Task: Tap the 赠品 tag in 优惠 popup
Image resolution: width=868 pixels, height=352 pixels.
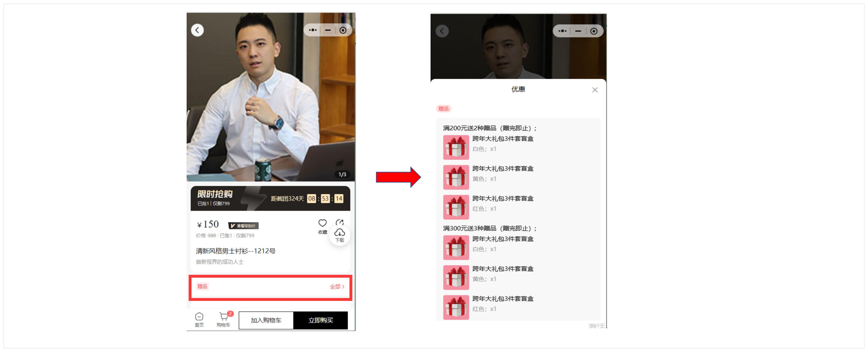Action: click(443, 109)
